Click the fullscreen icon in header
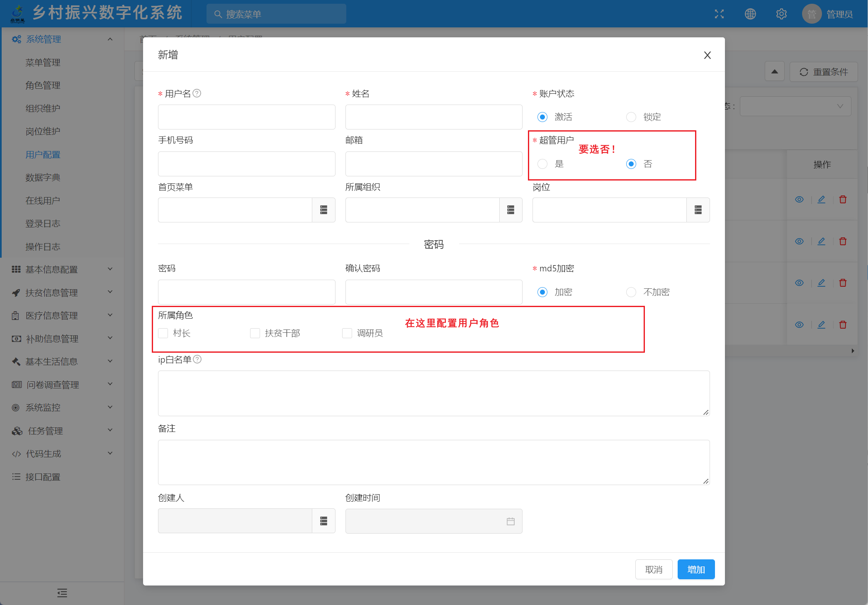Viewport: 868px width, 605px height. coord(719,14)
